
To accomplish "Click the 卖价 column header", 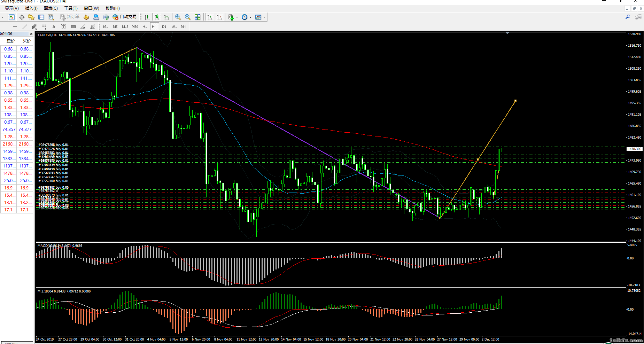I will pyautogui.click(x=9, y=41).
